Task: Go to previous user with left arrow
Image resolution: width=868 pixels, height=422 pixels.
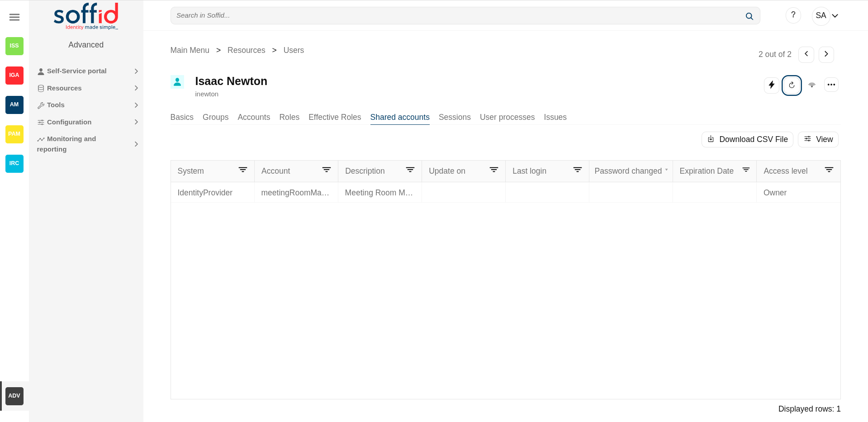Action: point(806,54)
